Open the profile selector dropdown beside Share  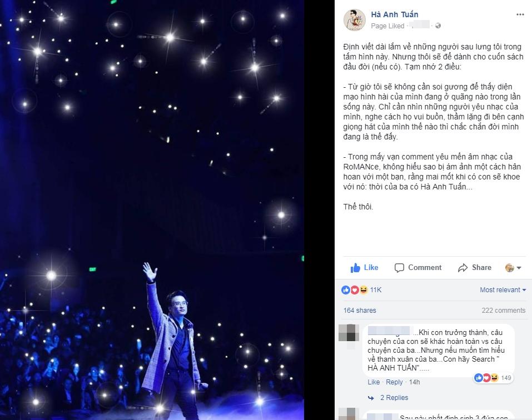[513, 268]
